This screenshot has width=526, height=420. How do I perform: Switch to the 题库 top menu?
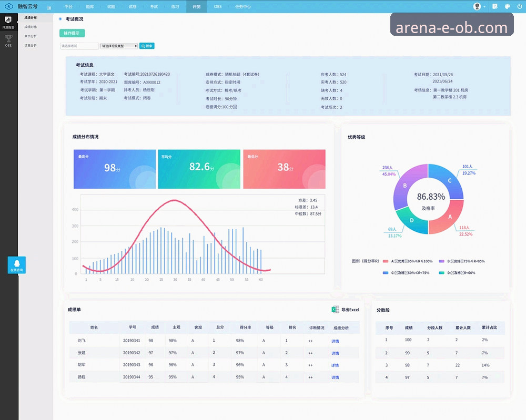coord(90,7)
